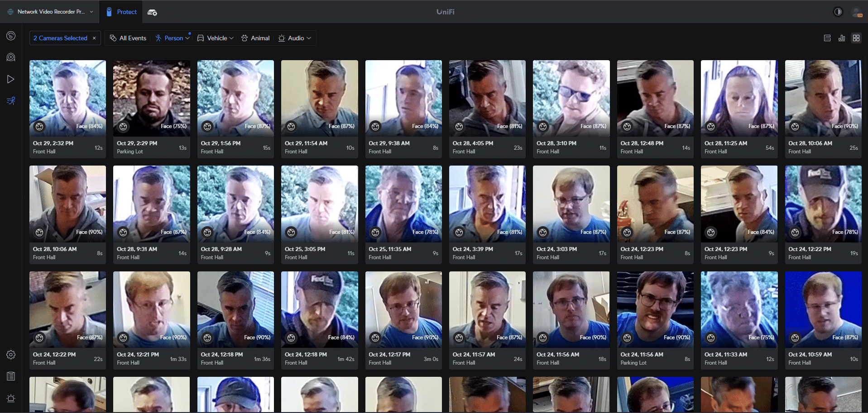This screenshot has width=868, height=413.
Task: Click the UniFi logo title
Action: (x=446, y=12)
